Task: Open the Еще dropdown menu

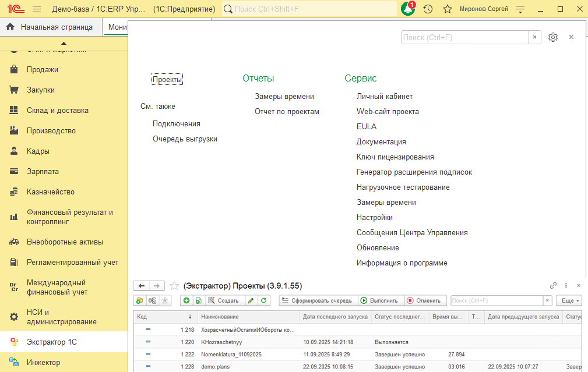Action: [x=570, y=300]
